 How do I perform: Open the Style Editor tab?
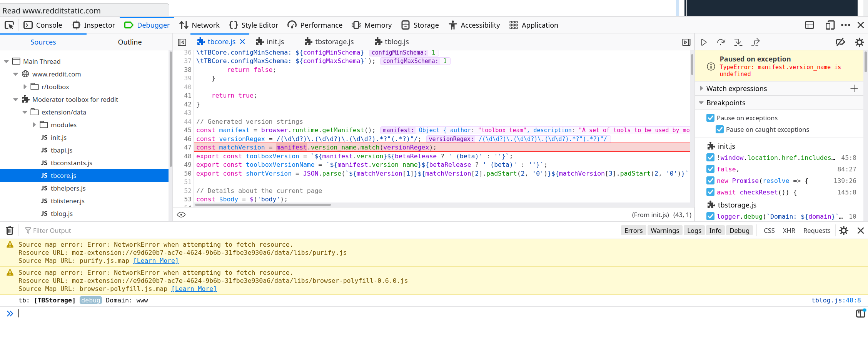click(254, 25)
